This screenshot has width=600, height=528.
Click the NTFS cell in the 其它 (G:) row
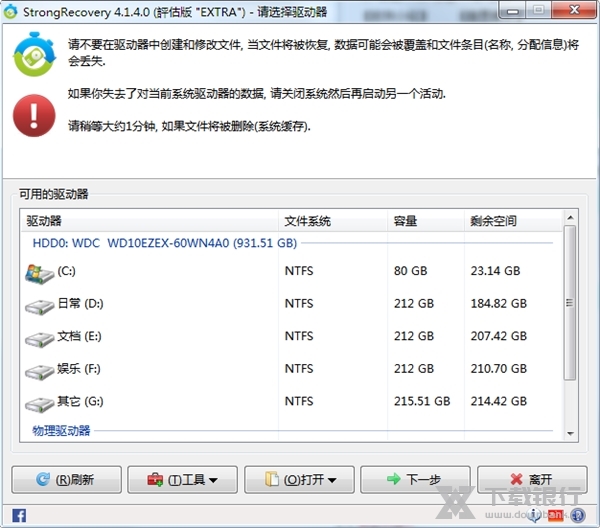(x=299, y=401)
